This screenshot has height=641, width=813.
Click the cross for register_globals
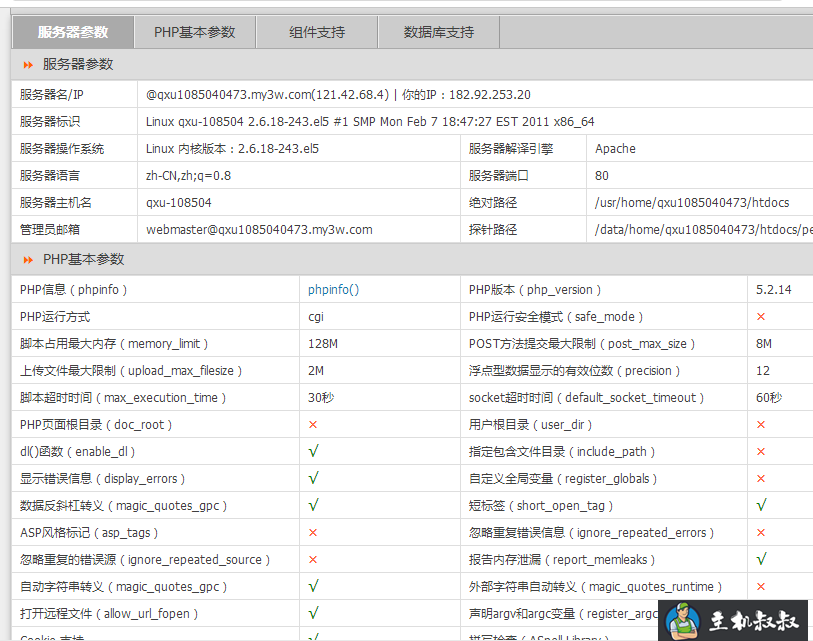[x=761, y=479]
